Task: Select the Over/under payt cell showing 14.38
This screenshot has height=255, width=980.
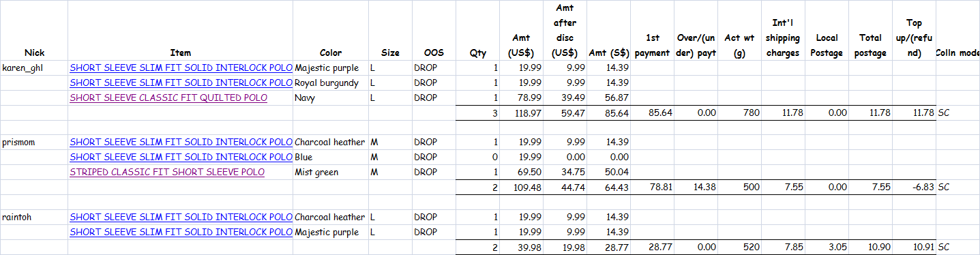Action: tap(696, 187)
